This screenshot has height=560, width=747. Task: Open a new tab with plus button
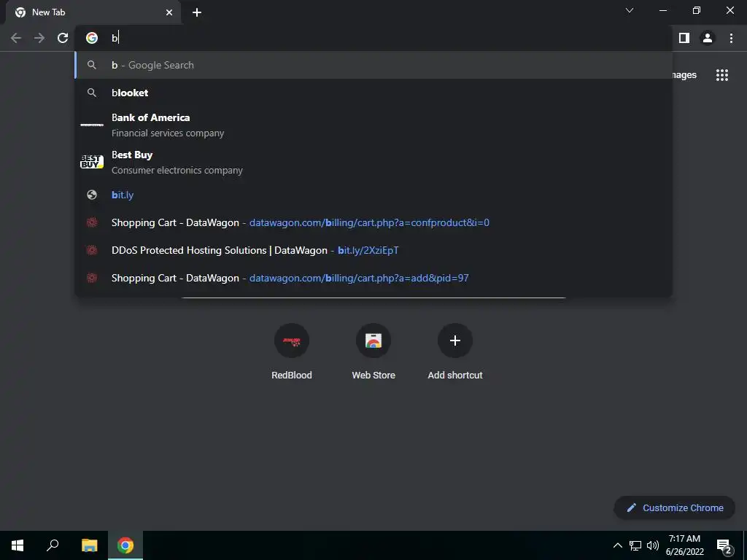tap(197, 12)
